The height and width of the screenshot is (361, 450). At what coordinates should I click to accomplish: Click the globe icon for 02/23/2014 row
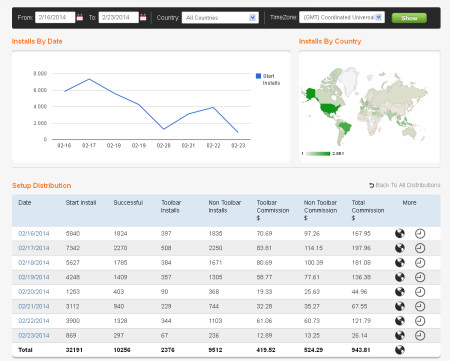[400, 335]
